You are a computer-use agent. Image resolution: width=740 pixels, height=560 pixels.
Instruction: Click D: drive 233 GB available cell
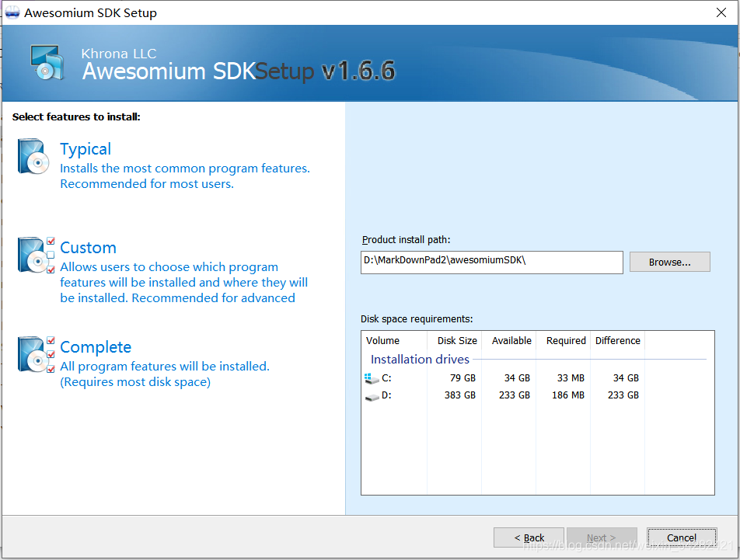click(x=515, y=395)
